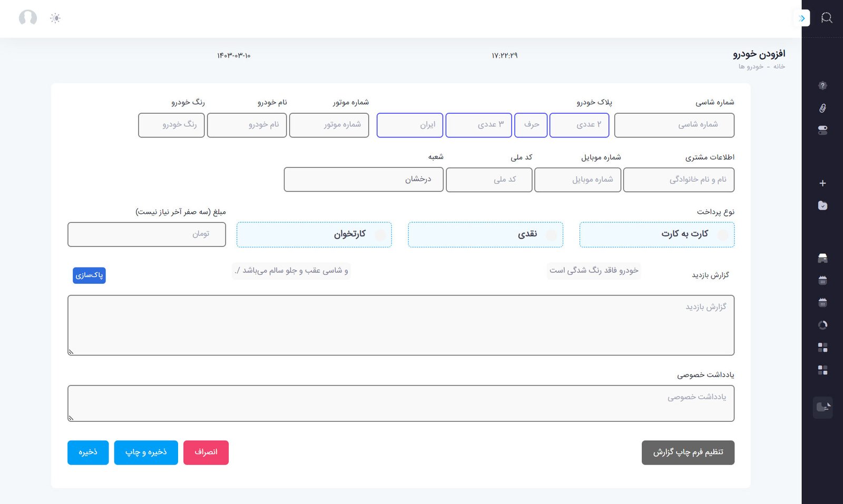
Task: Click the پاکسازی clear button
Action: (89, 275)
